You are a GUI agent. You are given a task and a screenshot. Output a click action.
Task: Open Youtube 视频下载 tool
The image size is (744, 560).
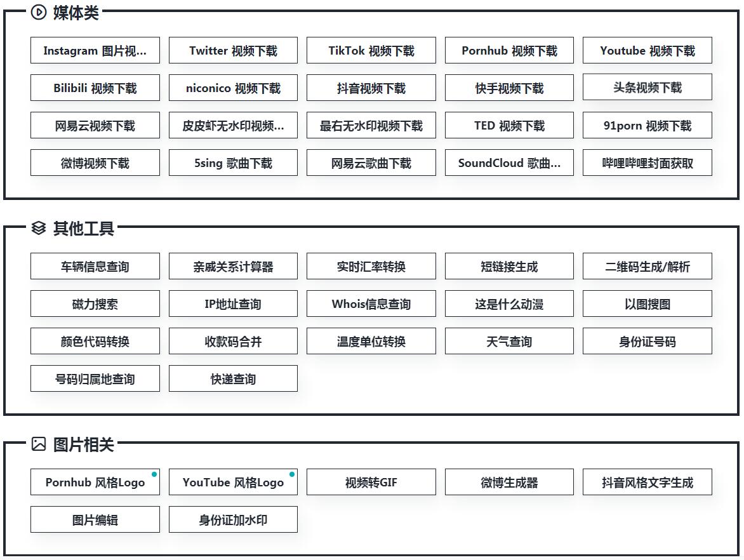pos(647,51)
